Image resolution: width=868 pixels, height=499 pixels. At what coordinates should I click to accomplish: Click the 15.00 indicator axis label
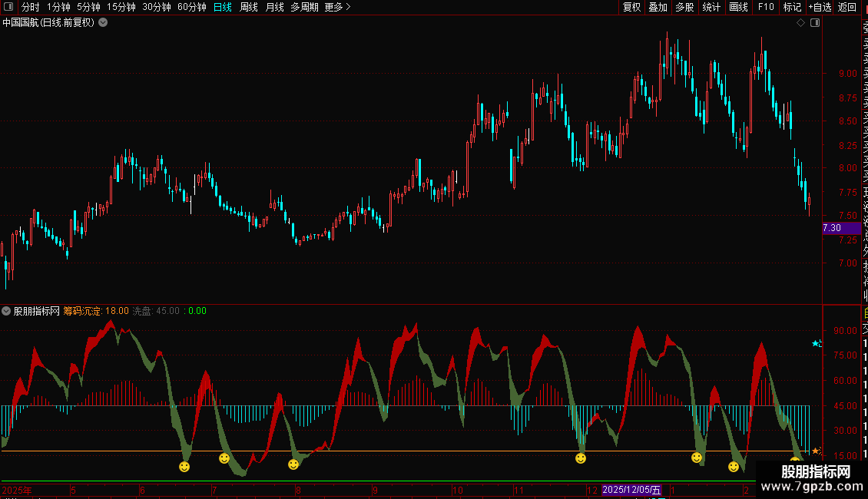(x=845, y=456)
